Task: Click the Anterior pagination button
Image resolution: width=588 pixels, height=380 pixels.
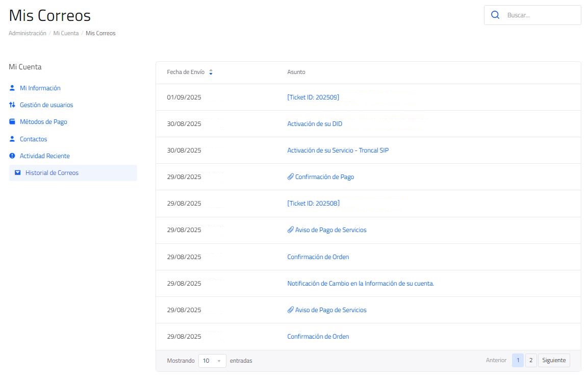Action: (x=496, y=360)
